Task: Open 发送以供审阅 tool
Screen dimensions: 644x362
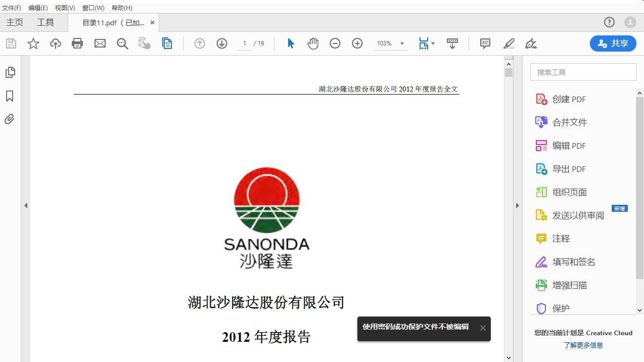Action: 570,215
